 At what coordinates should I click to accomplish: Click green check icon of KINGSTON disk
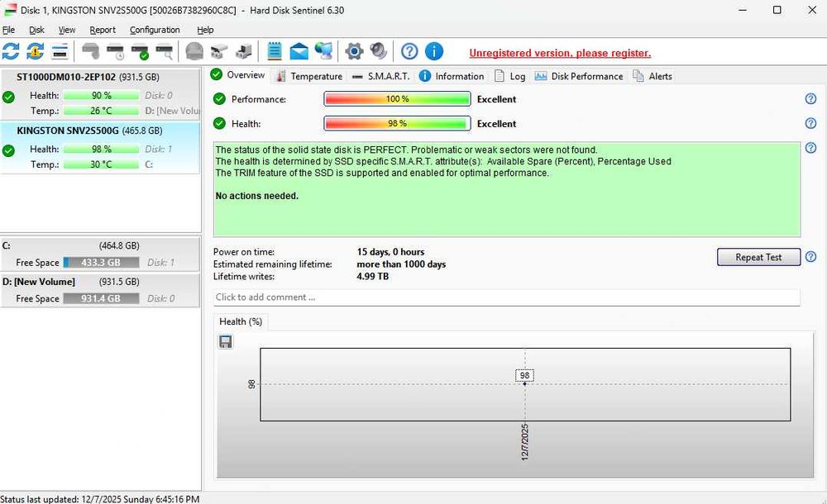pos(8,150)
